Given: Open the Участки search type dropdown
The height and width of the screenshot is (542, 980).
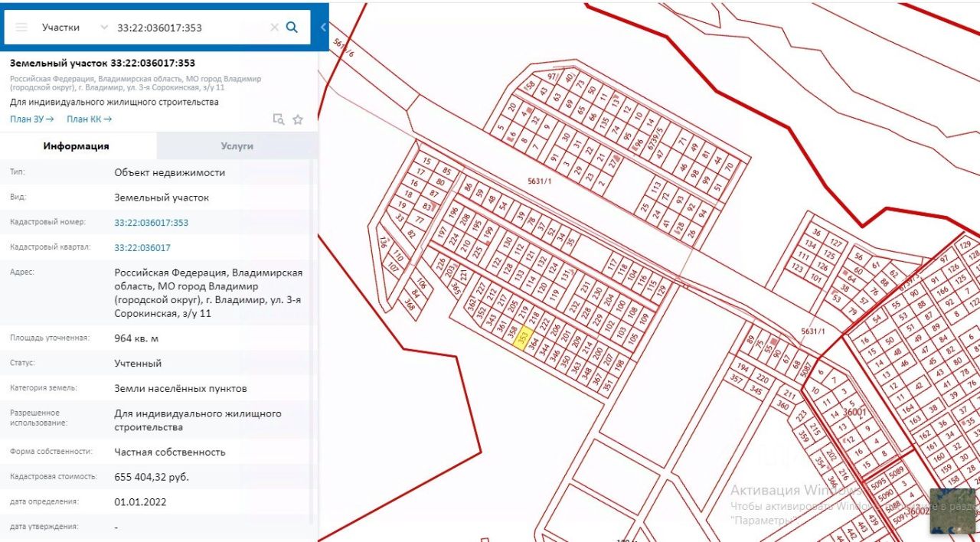Looking at the screenshot, I should pos(75,27).
